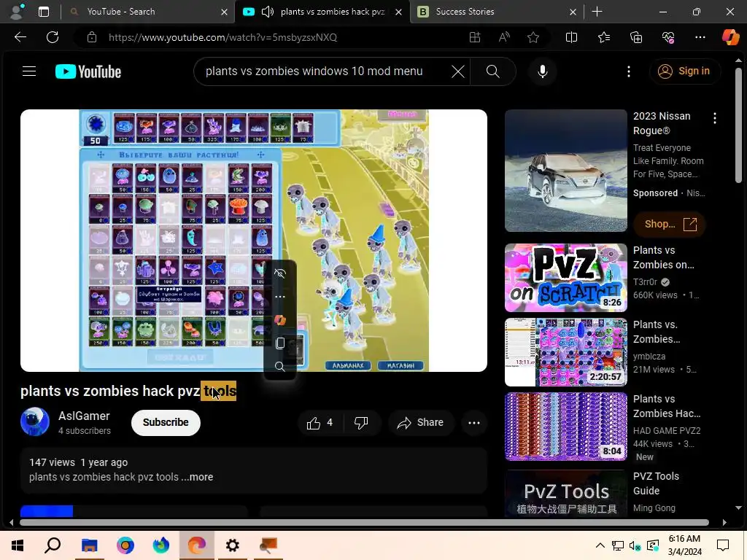Click the video player area
This screenshot has width=747, height=560.
coord(253,241)
